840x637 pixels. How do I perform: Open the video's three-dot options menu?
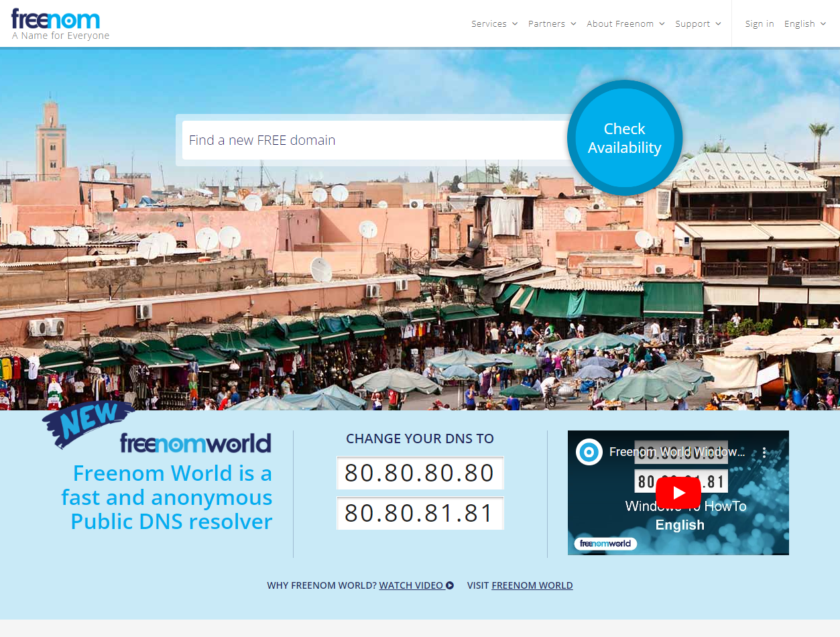[764, 453]
